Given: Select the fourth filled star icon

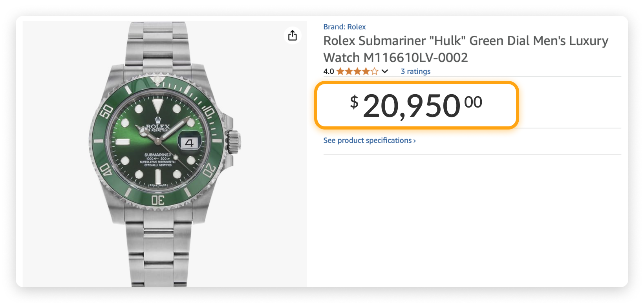Looking at the screenshot, I should pos(365,71).
